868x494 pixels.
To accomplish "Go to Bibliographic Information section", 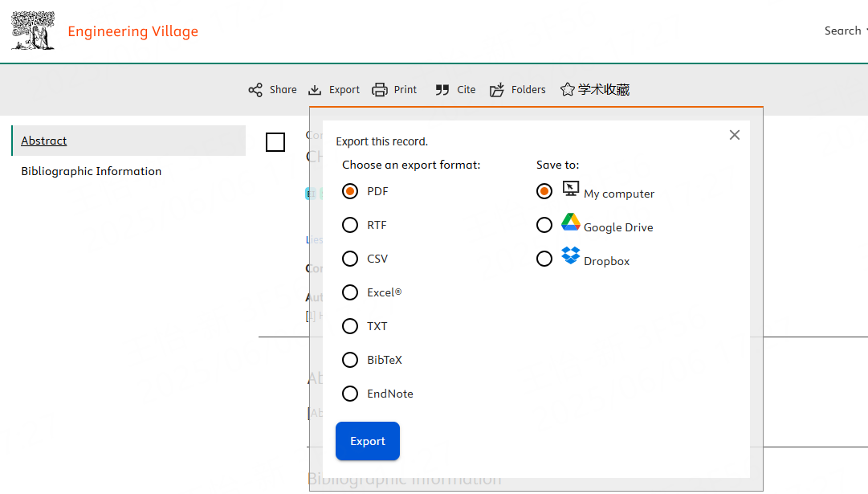I will 92,171.
